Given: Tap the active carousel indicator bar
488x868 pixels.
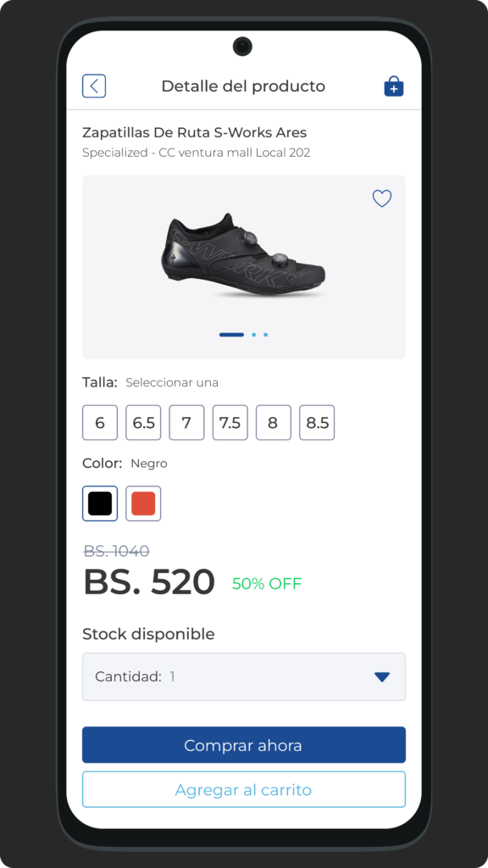Looking at the screenshot, I should (232, 334).
